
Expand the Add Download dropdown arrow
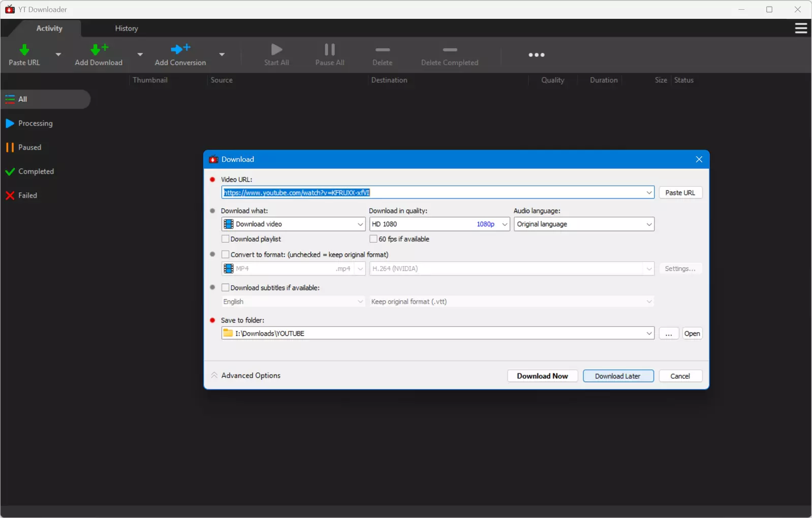coord(140,54)
